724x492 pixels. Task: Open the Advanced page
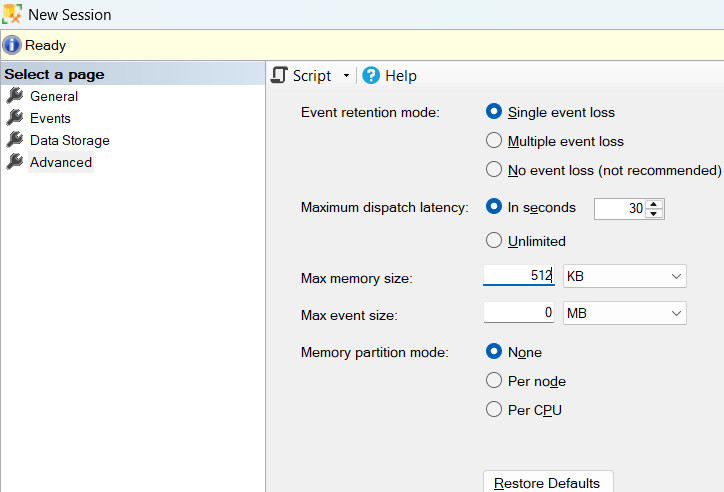pos(61,162)
